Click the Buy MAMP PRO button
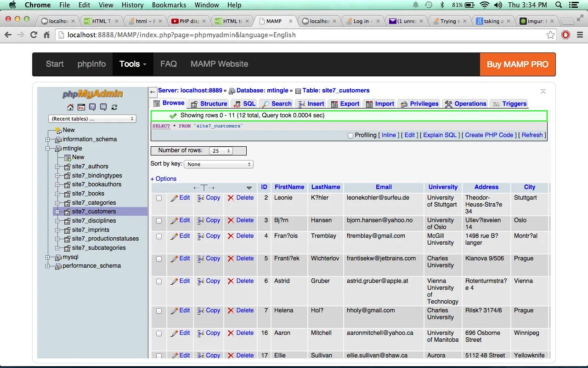The image size is (588, 368). point(518,64)
